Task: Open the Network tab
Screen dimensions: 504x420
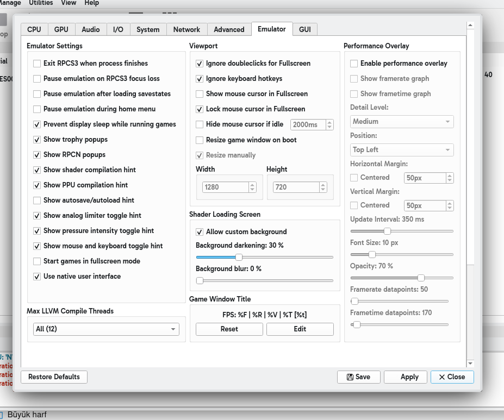Action: pos(186,29)
